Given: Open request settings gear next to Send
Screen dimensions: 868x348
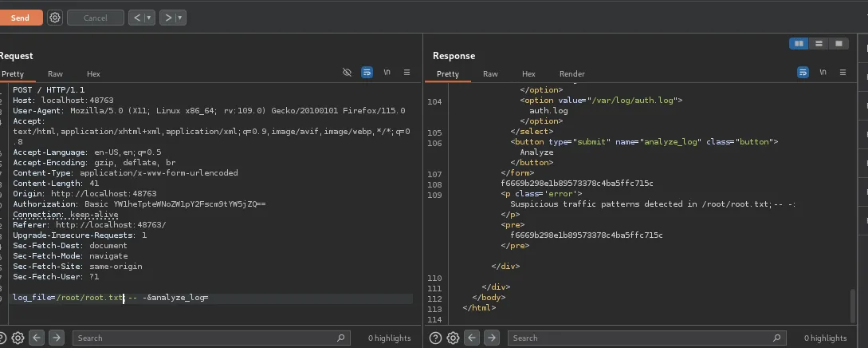Looking at the screenshot, I should point(55,18).
